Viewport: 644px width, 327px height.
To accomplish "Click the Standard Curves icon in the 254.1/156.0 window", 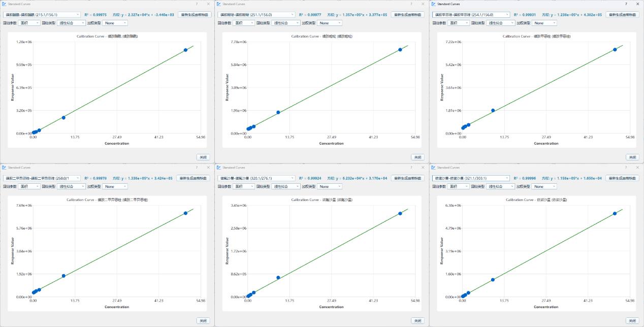I will coord(434,4).
